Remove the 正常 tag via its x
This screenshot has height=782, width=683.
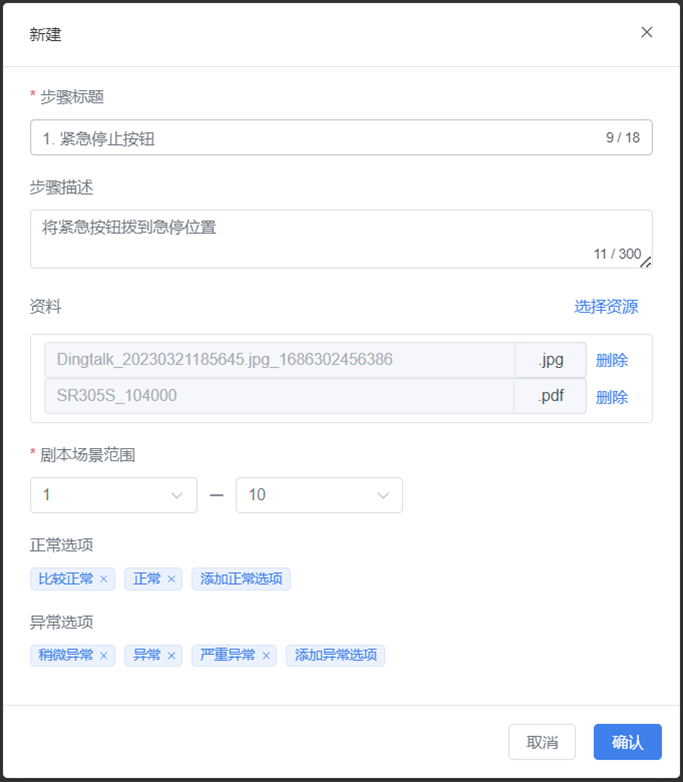pos(171,579)
